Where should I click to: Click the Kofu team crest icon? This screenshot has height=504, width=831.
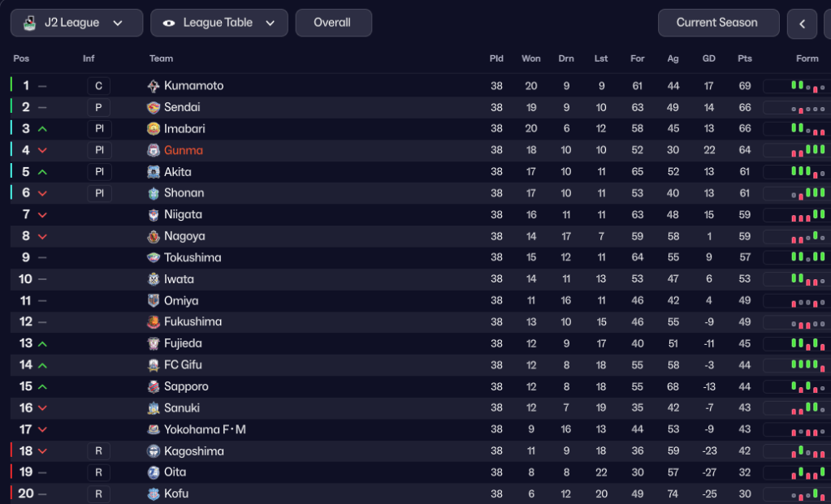(154, 493)
